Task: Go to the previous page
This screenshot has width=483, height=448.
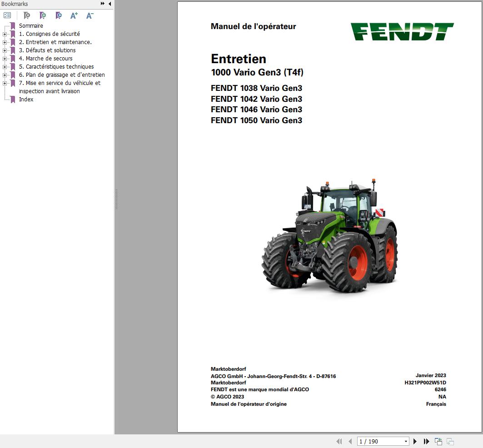Action: pyautogui.click(x=350, y=441)
